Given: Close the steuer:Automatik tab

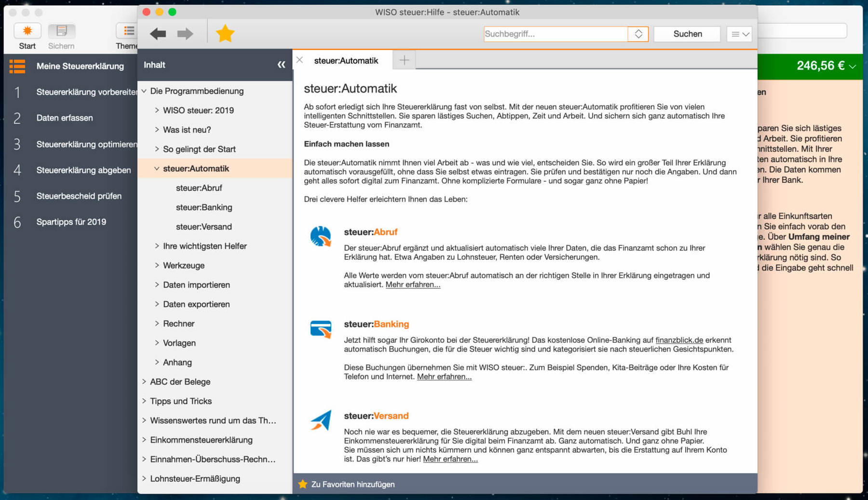Looking at the screenshot, I should point(299,60).
